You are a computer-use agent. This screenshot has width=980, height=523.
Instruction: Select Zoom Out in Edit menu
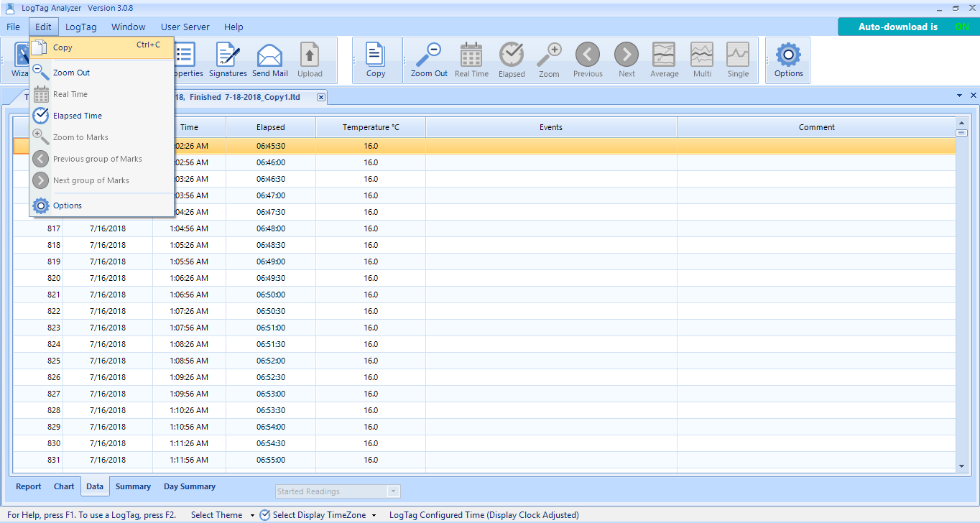point(71,73)
